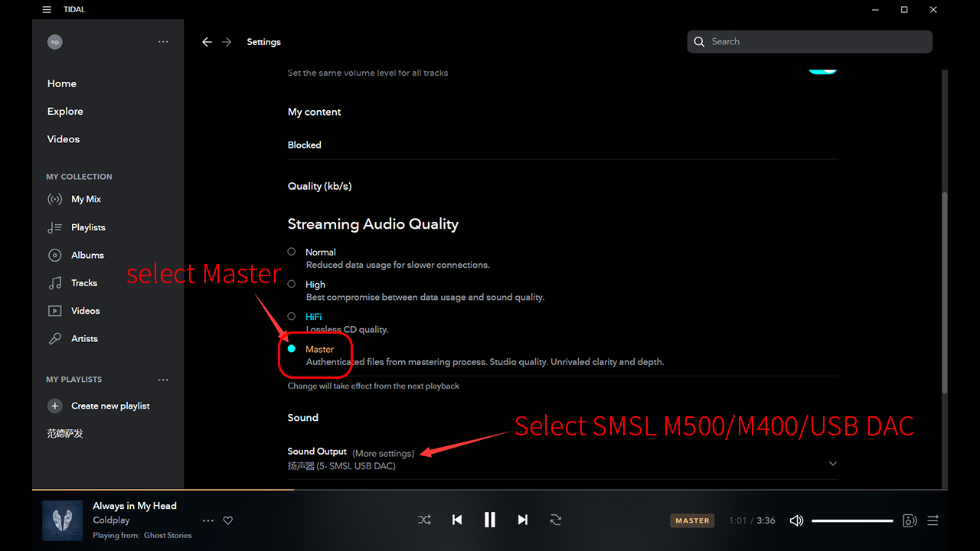The width and height of the screenshot is (980, 551).
Task: Open My Mix collection
Action: [87, 199]
